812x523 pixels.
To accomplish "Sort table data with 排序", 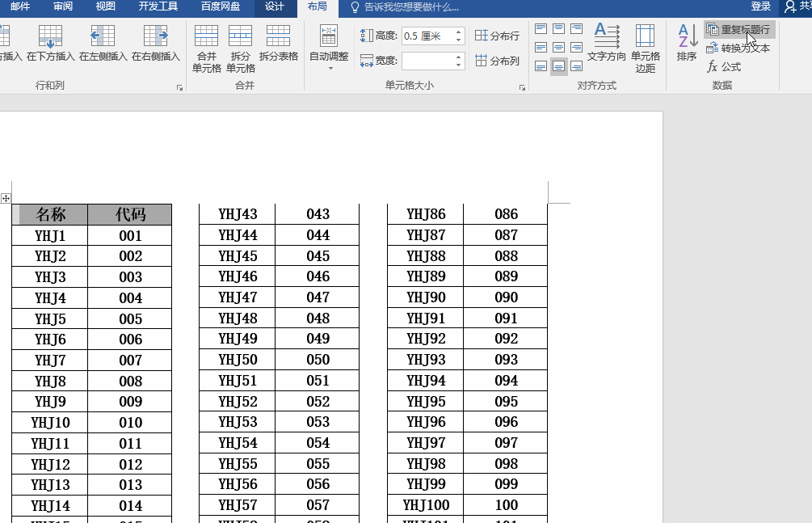I will point(687,43).
